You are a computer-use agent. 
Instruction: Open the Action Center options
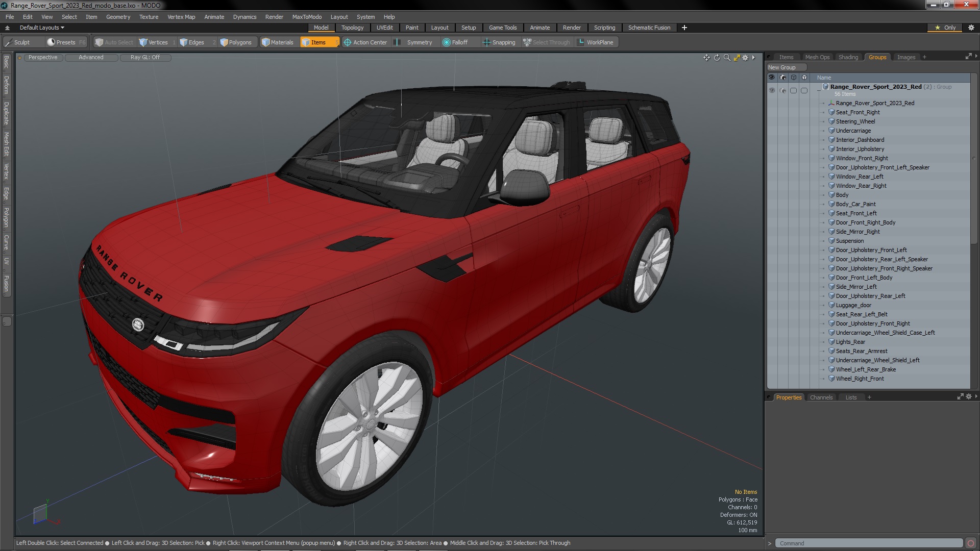pyautogui.click(x=365, y=42)
